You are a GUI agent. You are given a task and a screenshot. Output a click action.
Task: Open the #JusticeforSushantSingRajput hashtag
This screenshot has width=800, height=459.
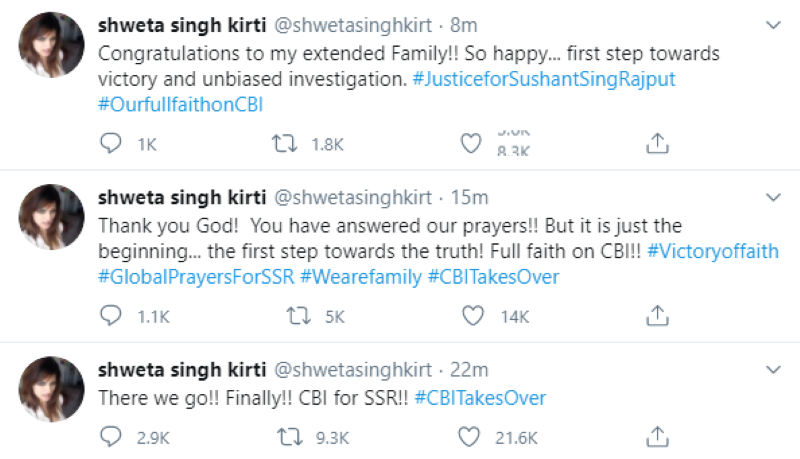(x=544, y=79)
